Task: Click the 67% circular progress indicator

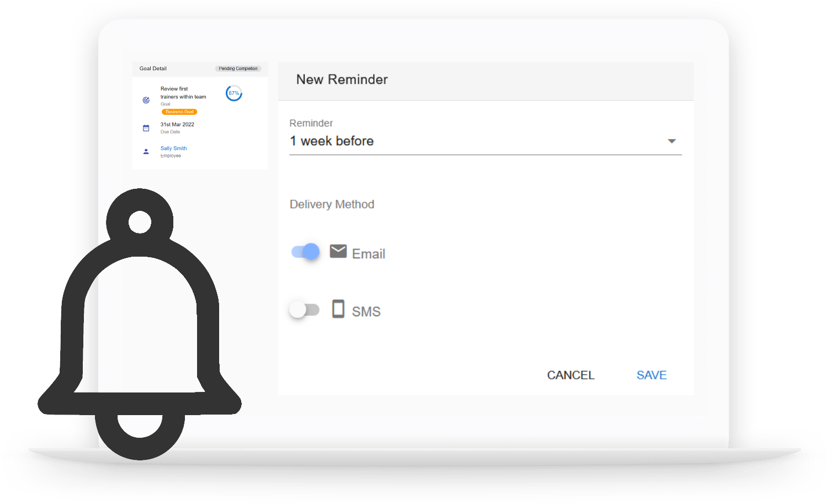Action: coord(234,93)
